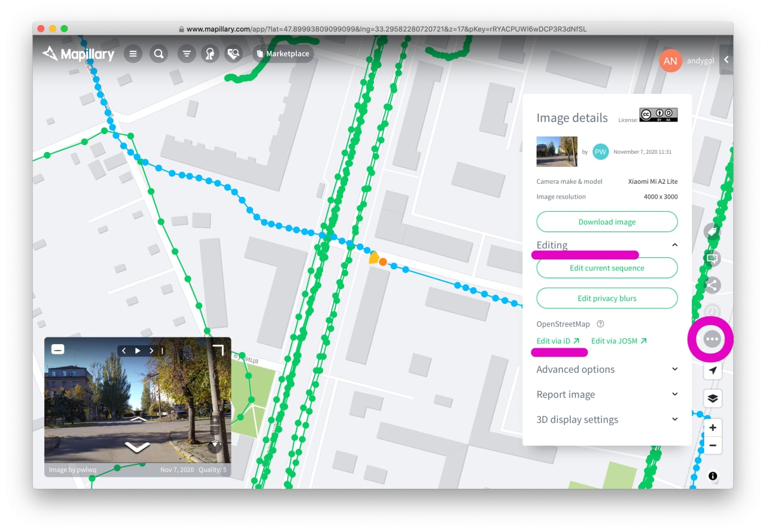Image resolution: width=766 pixels, height=532 pixels.
Task: Go to next image in sequence
Action: tap(151, 351)
